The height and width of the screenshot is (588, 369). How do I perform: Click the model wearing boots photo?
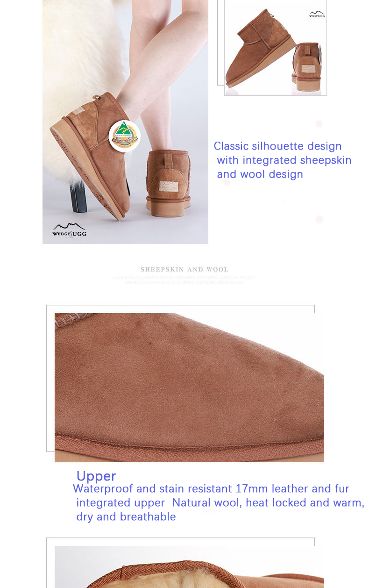point(125,122)
